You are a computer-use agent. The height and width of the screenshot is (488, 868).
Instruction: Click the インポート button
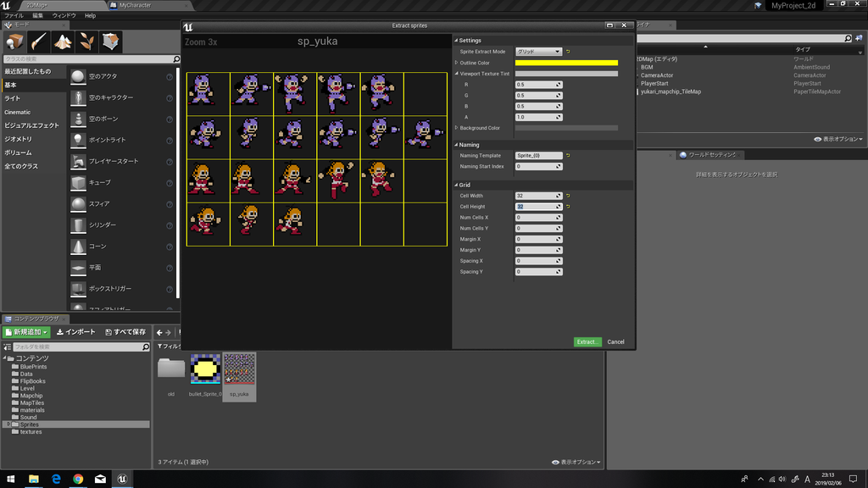pos(76,332)
